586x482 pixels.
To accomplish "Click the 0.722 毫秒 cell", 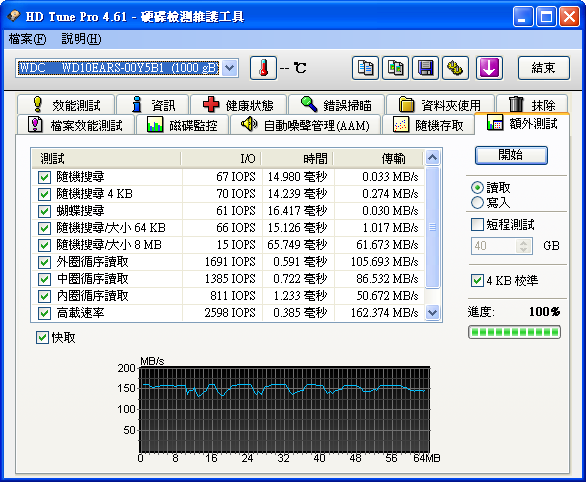I will coord(300,279).
